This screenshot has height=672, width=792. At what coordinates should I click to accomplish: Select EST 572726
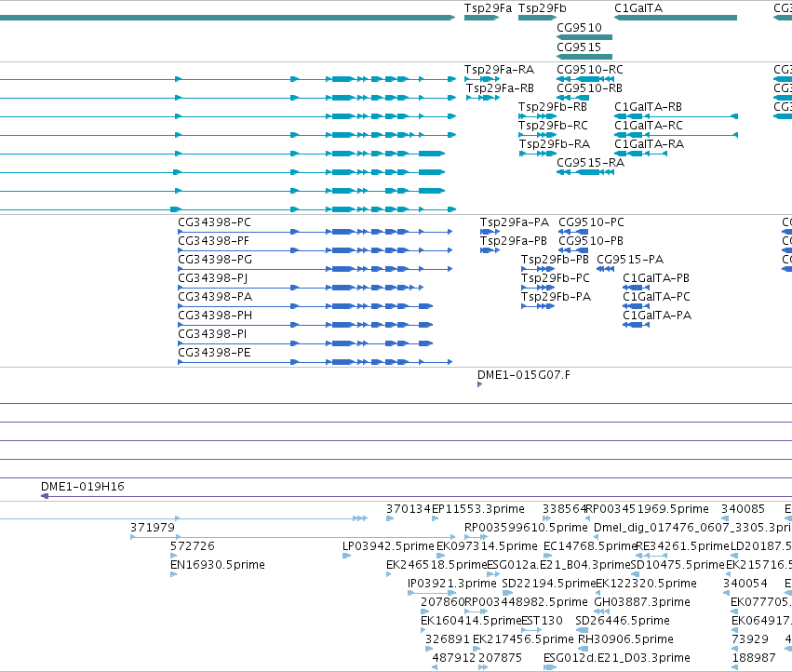tap(174, 556)
